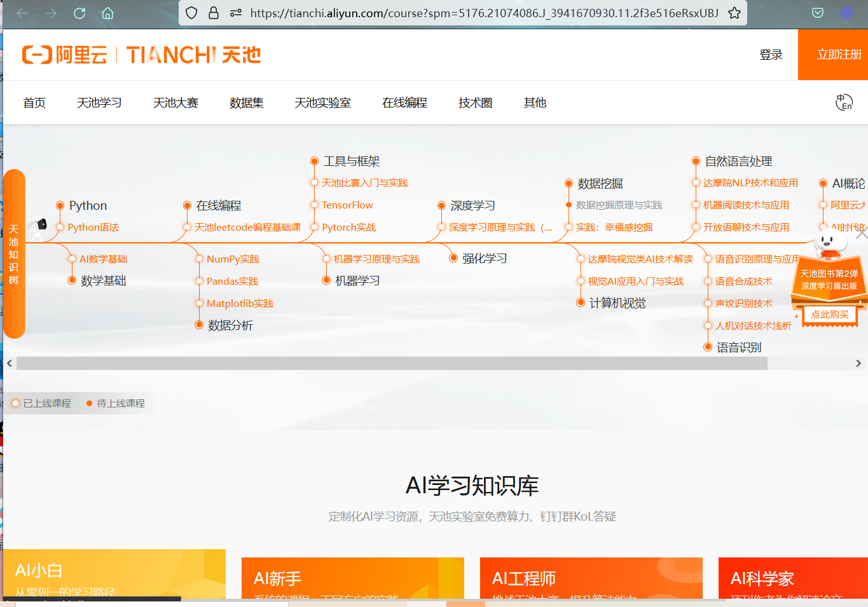Screen dimensions: 868x607
Task: Open the AI新手 card
Action: coord(353,578)
